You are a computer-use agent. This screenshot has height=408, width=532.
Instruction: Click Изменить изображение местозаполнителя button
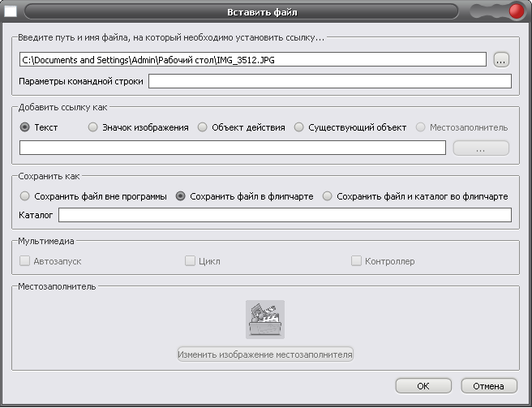[265, 354]
